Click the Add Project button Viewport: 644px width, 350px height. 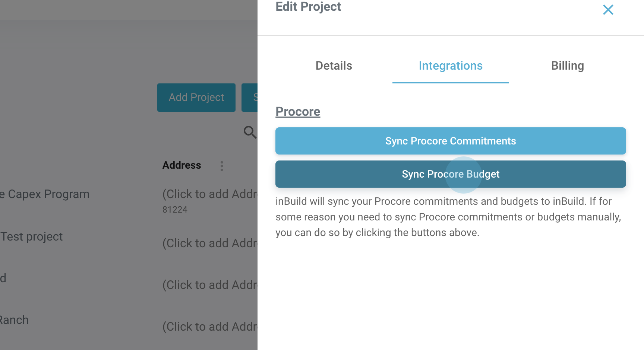196,98
